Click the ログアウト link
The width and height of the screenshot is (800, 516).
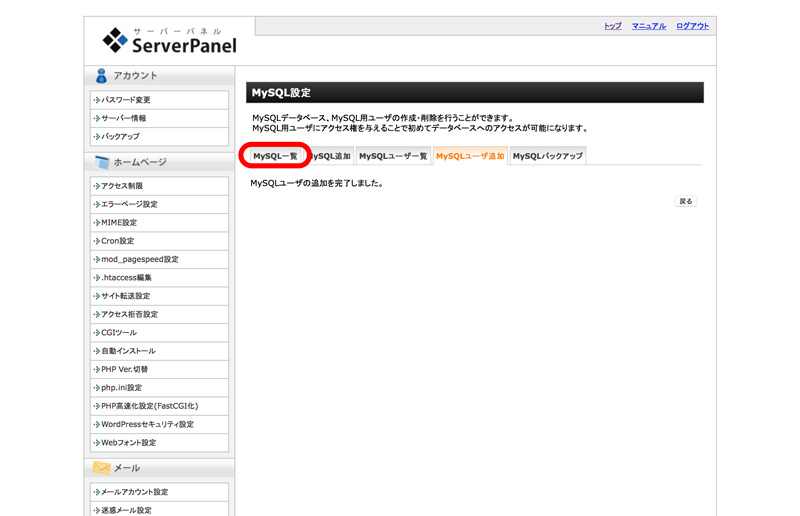[692, 26]
